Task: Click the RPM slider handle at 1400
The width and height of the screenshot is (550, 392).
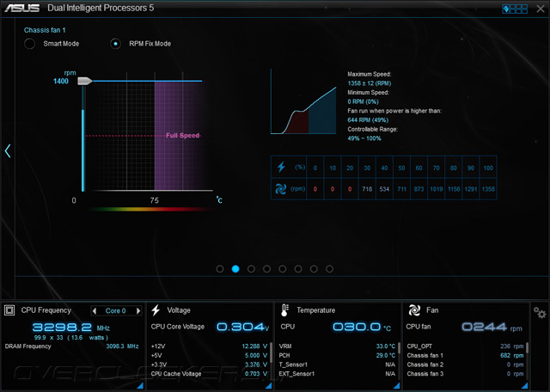Action: click(x=84, y=81)
